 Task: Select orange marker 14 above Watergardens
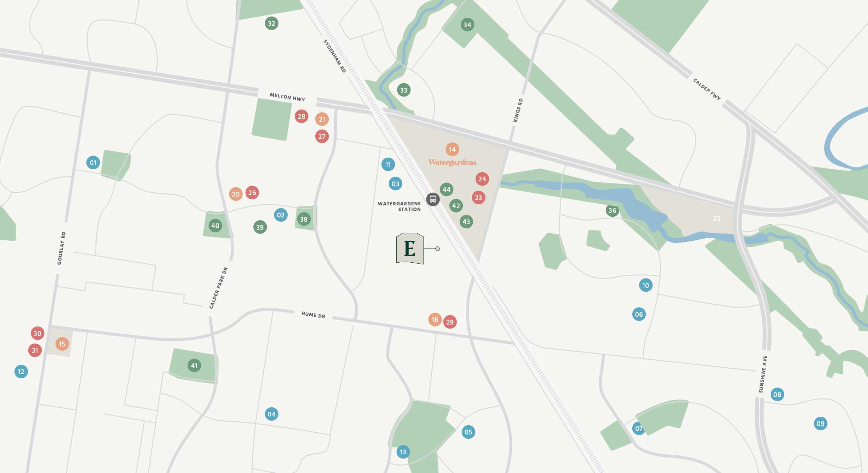[452, 150]
